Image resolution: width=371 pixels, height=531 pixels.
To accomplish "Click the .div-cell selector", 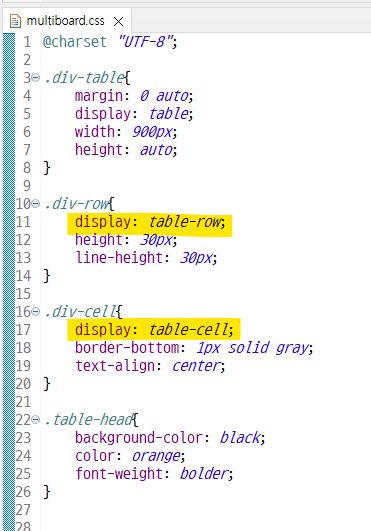I will point(81,312).
